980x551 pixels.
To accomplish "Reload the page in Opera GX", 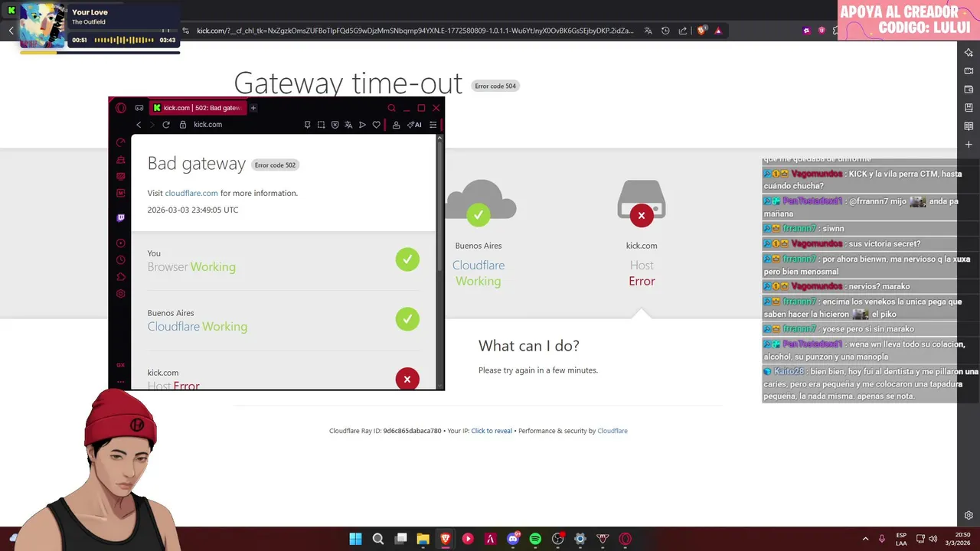I will (166, 125).
